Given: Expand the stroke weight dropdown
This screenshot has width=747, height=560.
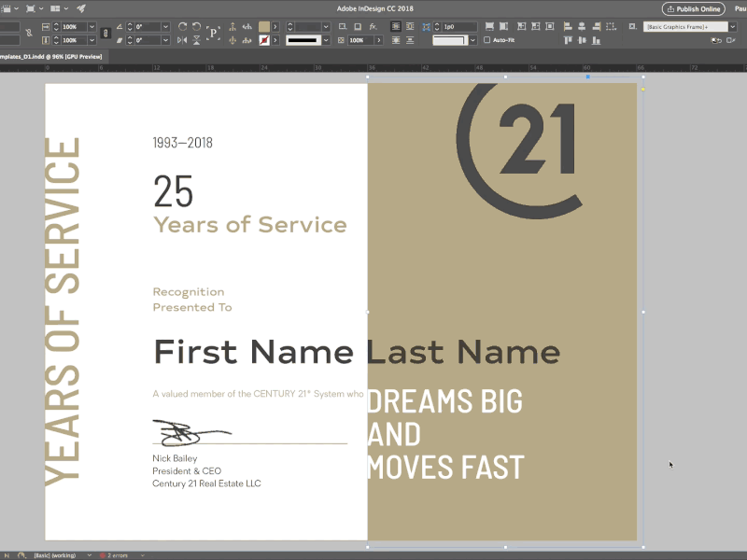Looking at the screenshot, I should click(x=326, y=27).
